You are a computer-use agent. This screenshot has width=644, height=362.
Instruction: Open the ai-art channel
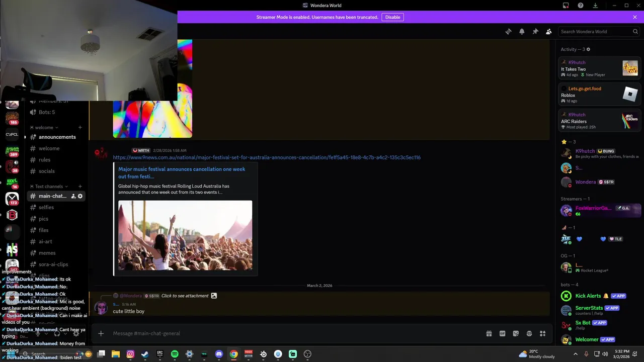point(56,242)
